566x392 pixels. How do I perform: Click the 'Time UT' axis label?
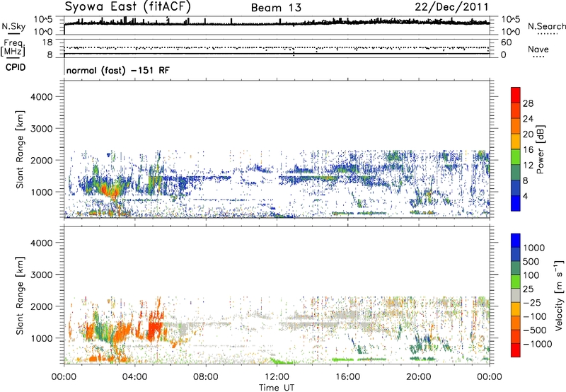pyautogui.click(x=277, y=388)
